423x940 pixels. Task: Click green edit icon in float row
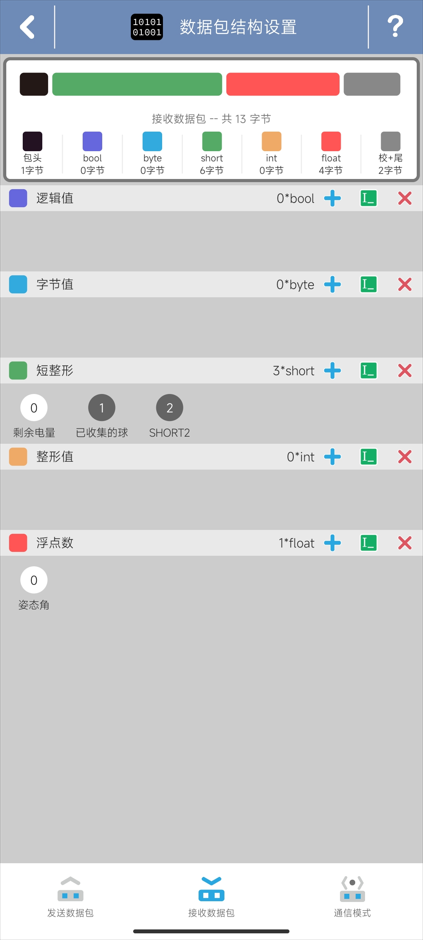[x=368, y=543]
